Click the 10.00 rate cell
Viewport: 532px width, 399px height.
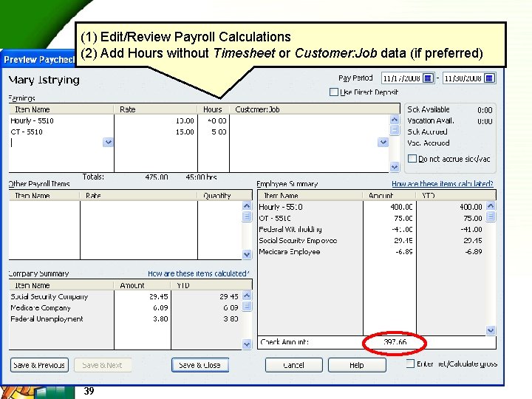(x=156, y=120)
